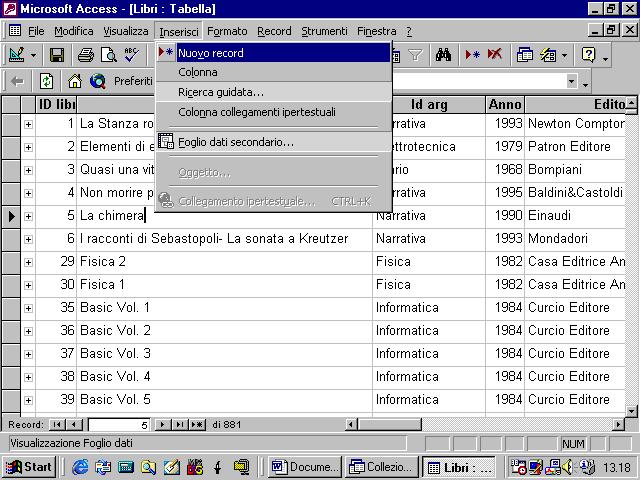Expand subdatasheet for La Stanza row
The height and width of the screenshot is (480, 640).
(28, 124)
